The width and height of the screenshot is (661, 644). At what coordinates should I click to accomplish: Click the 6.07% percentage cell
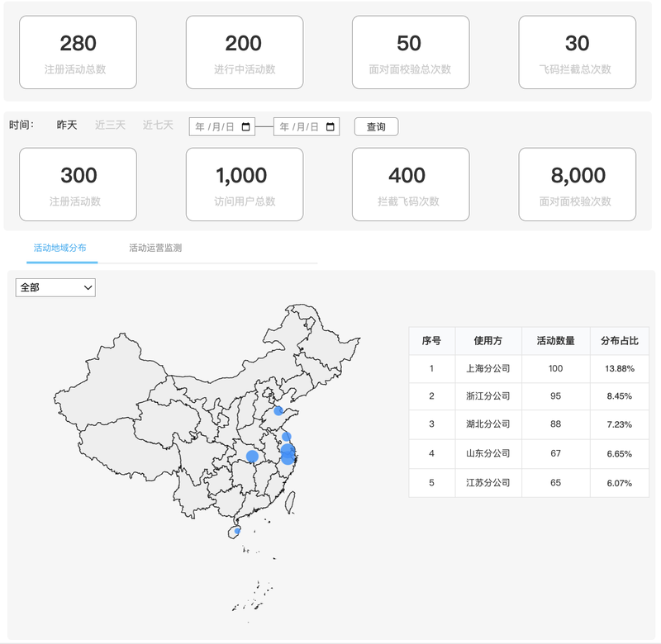pyautogui.click(x=620, y=483)
